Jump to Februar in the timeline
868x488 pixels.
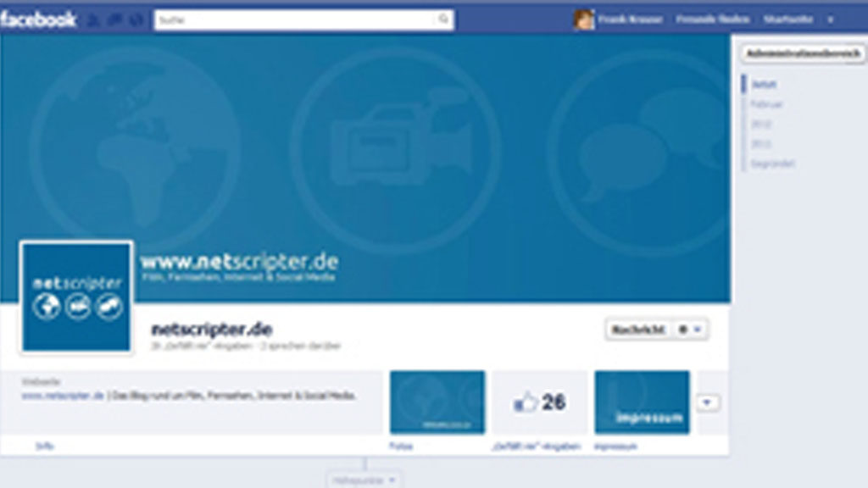(766, 104)
